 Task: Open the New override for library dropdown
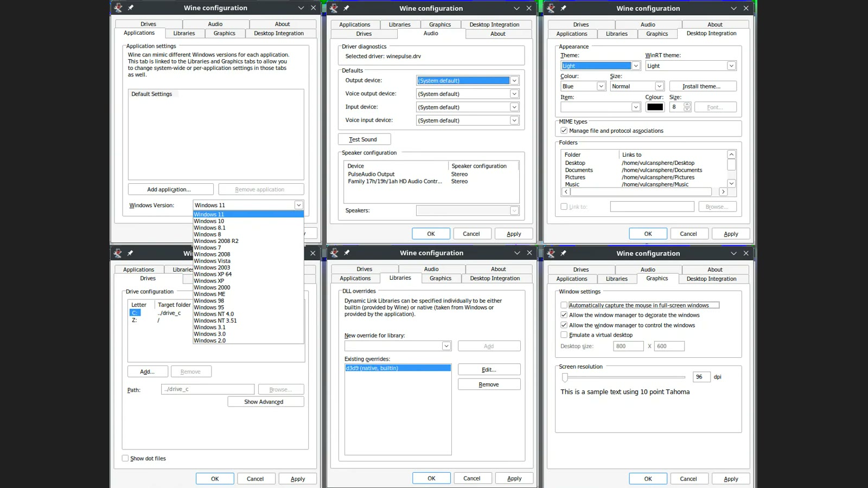(446, 346)
